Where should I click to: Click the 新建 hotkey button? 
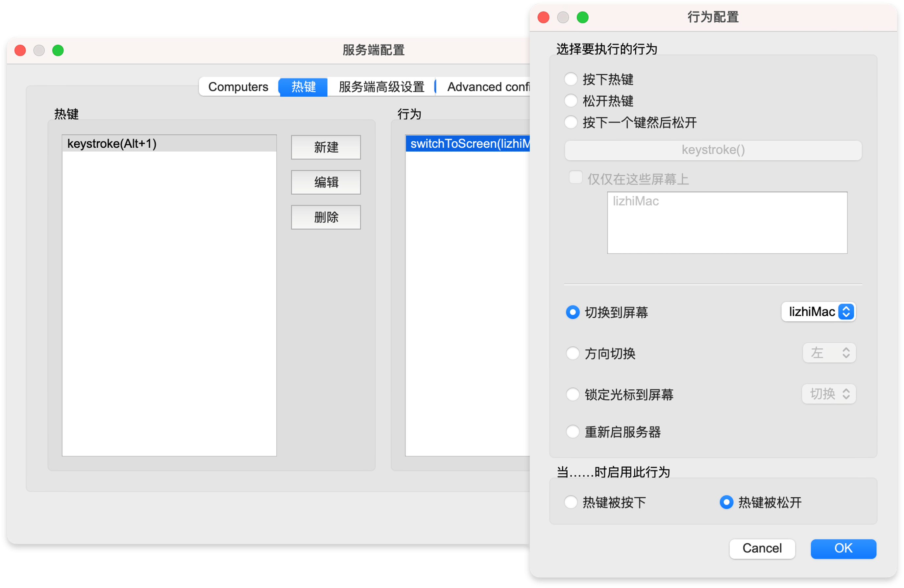click(326, 147)
